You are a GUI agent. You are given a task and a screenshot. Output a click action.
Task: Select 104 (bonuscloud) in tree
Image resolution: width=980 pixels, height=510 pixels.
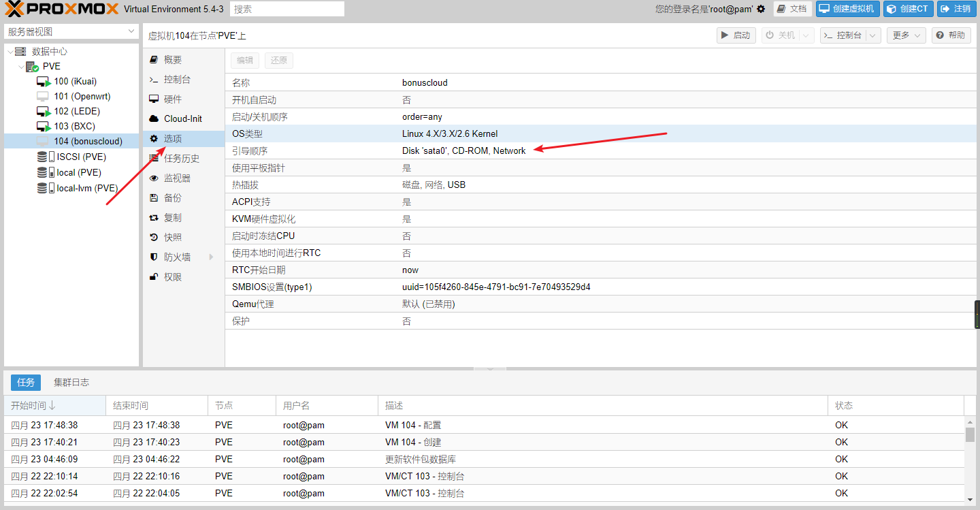pos(71,141)
